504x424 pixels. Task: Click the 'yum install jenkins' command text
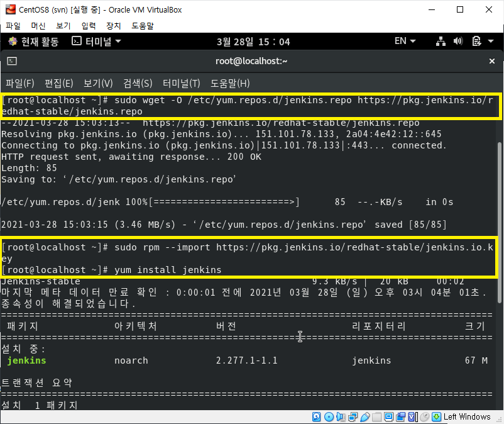click(168, 270)
